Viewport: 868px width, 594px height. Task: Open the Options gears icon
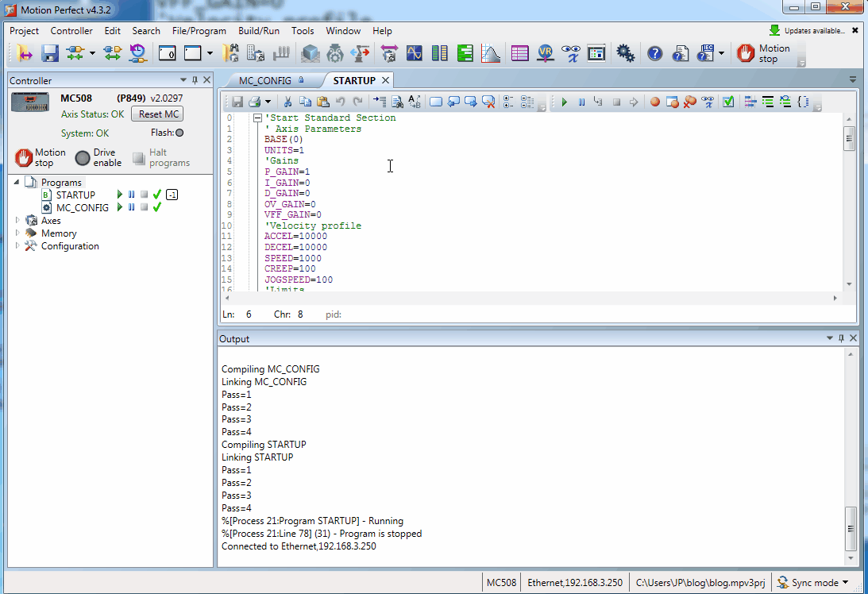click(x=626, y=53)
